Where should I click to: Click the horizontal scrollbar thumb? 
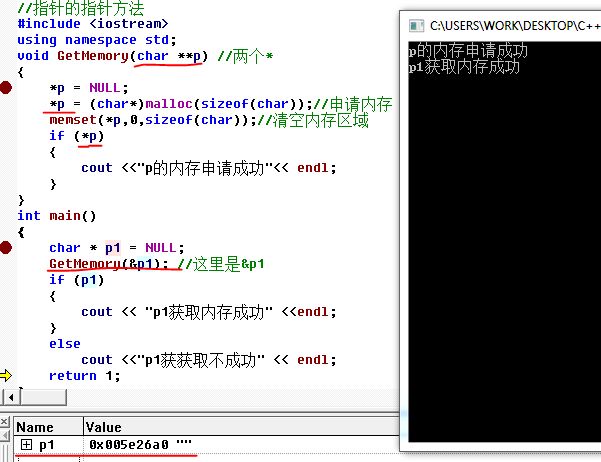point(43,398)
